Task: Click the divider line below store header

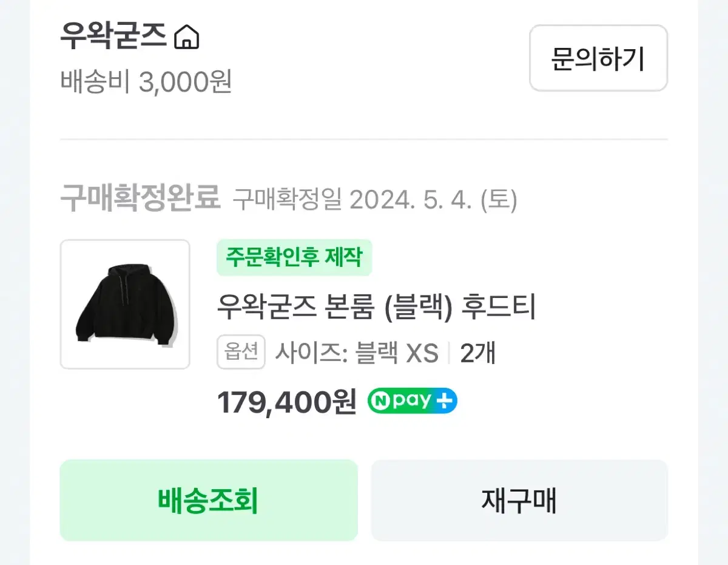Action: [x=364, y=140]
